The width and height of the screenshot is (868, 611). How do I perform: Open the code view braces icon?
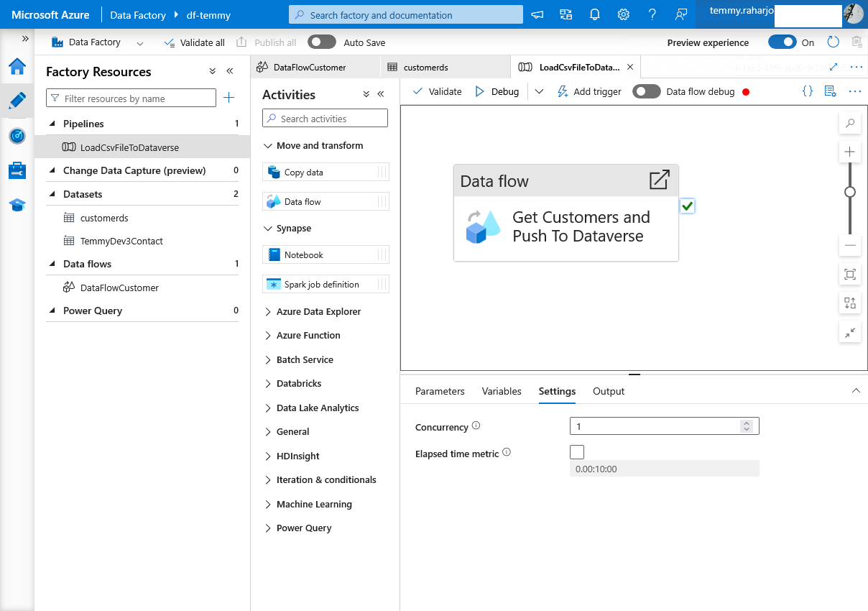coord(808,91)
